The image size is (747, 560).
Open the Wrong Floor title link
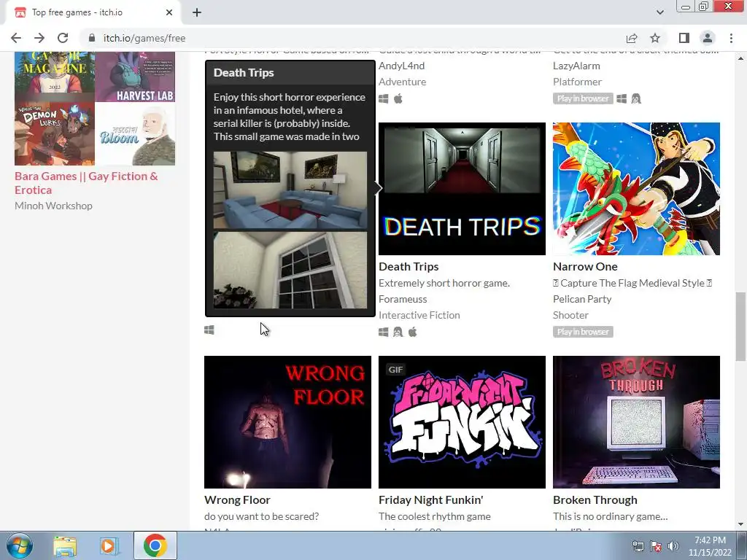click(237, 500)
